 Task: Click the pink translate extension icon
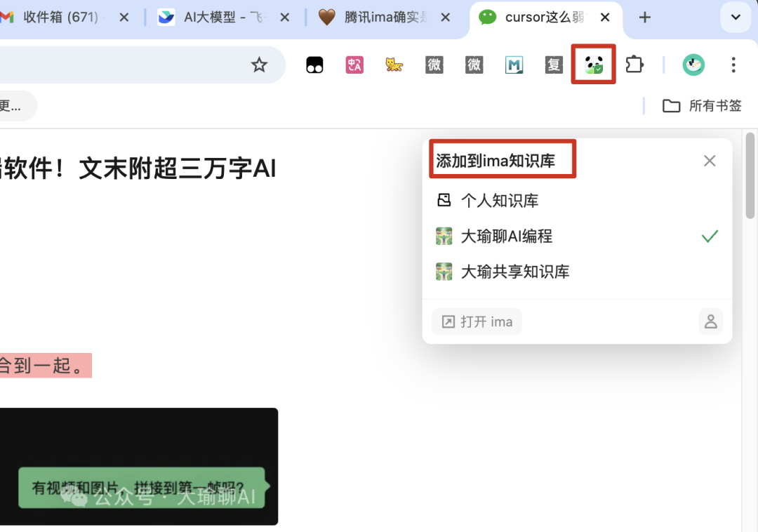pos(354,65)
